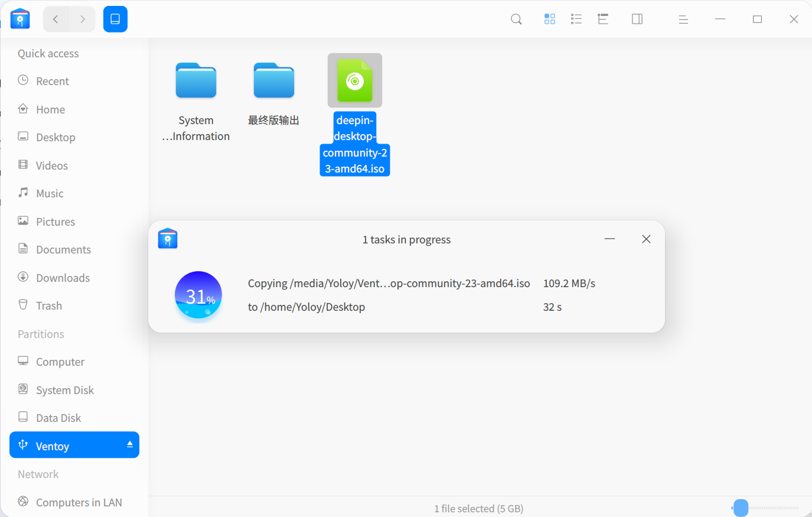This screenshot has height=517, width=812.
Task: Toggle the detail side panel icon
Action: tap(637, 19)
